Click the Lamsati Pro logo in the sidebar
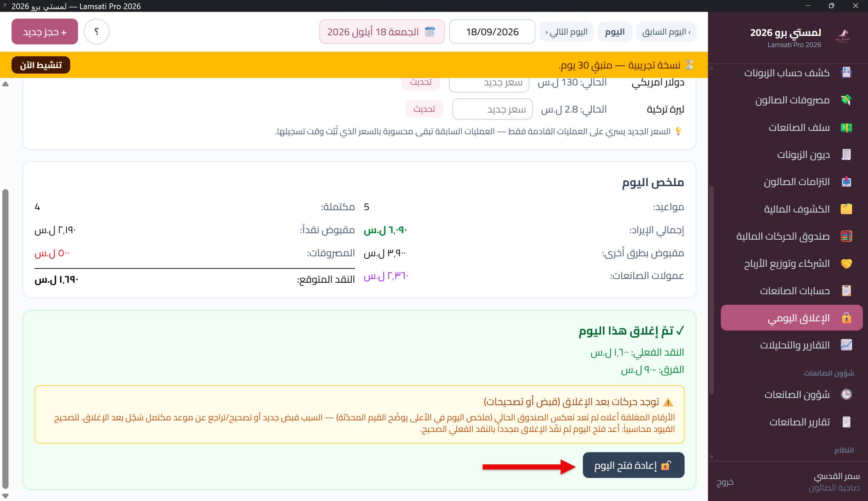 (x=842, y=36)
